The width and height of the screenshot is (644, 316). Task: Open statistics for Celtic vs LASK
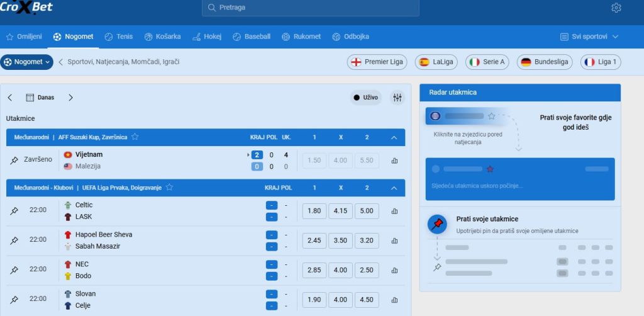(x=395, y=212)
